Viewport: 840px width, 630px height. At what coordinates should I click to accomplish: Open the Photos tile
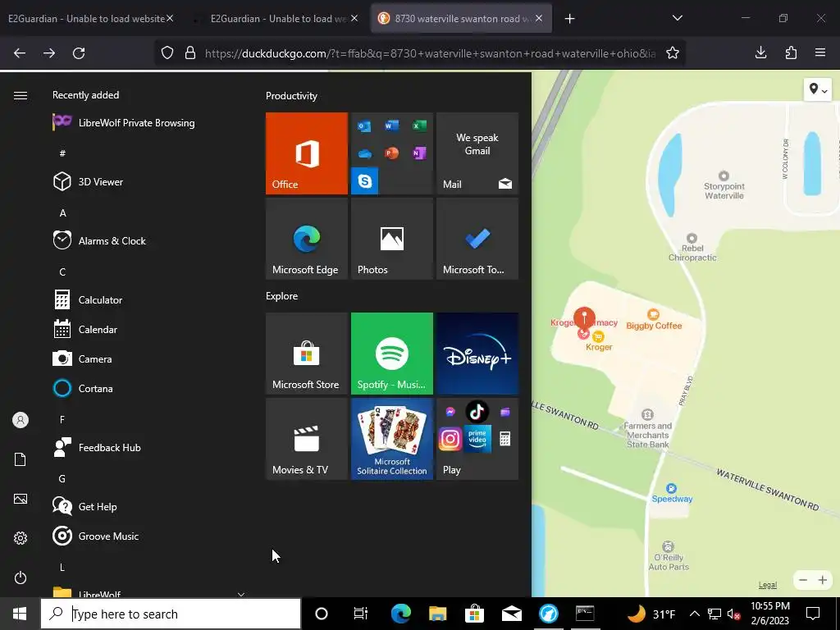[x=391, y=239]
